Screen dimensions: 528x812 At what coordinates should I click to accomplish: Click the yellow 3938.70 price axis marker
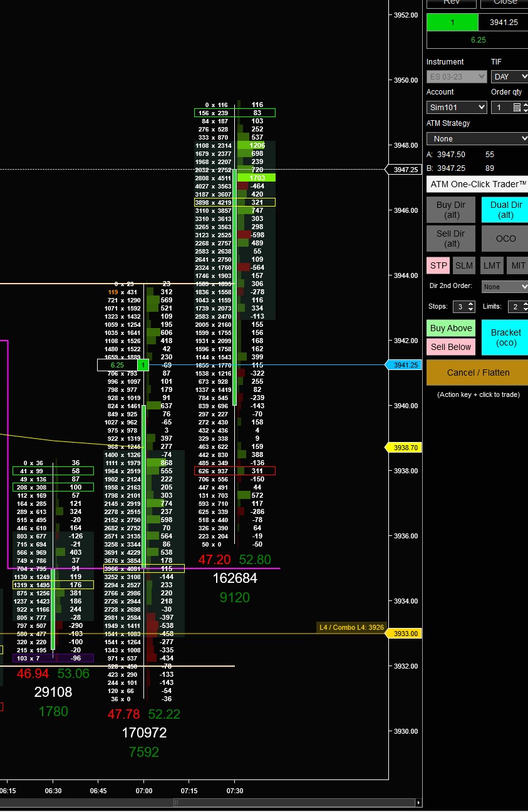tap(404, 448)
